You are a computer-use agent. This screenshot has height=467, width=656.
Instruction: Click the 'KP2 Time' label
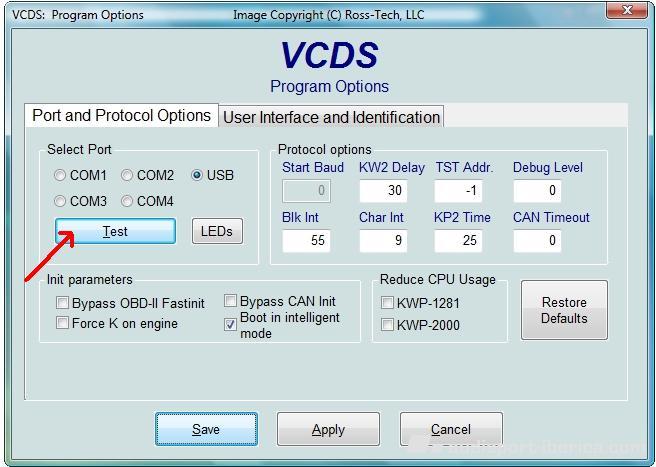pos(462,217)
